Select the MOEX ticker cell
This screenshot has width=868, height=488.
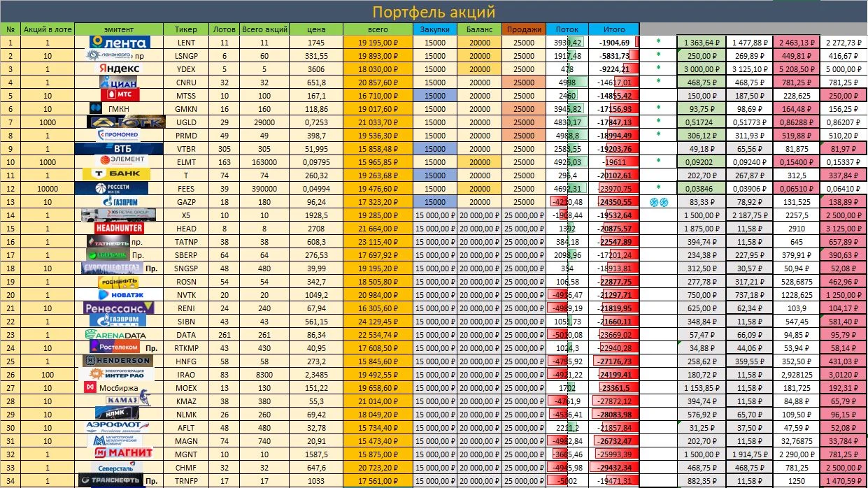point(186,387)
